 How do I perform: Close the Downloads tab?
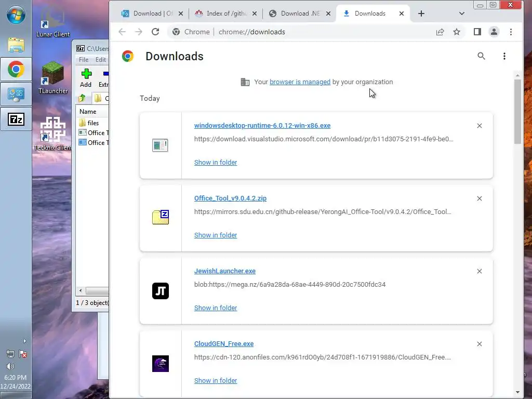[x=402, y=14]
